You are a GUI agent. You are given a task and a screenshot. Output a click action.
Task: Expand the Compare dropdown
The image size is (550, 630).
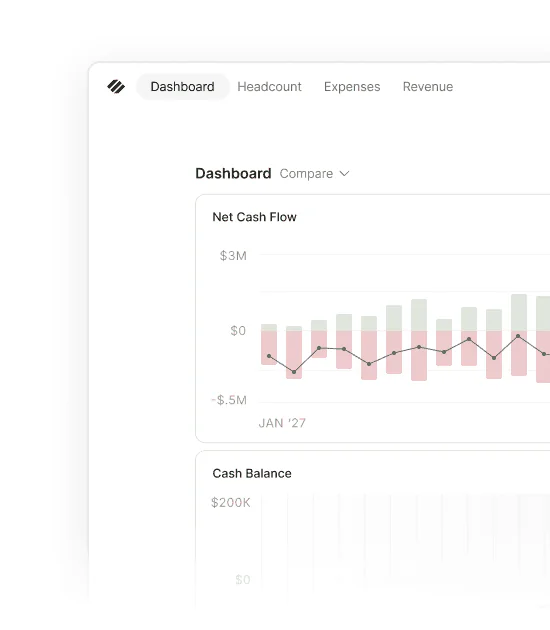(x=314, y=174)
